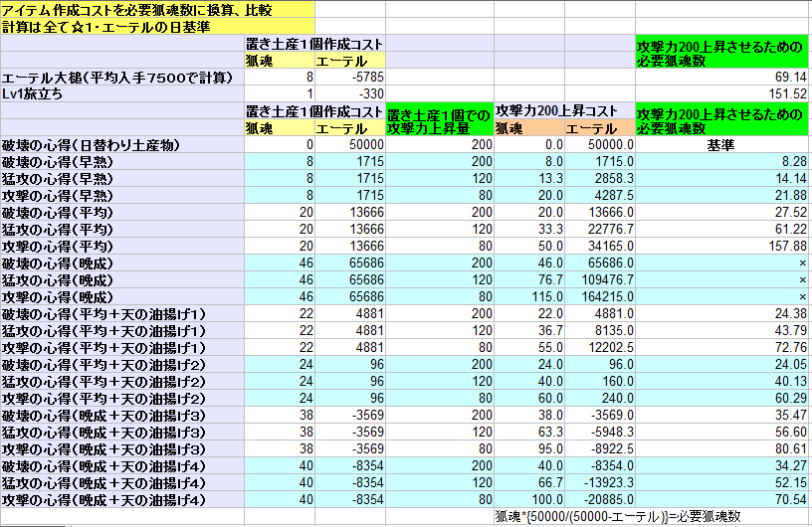Select the value 80.61

(723, 448)
